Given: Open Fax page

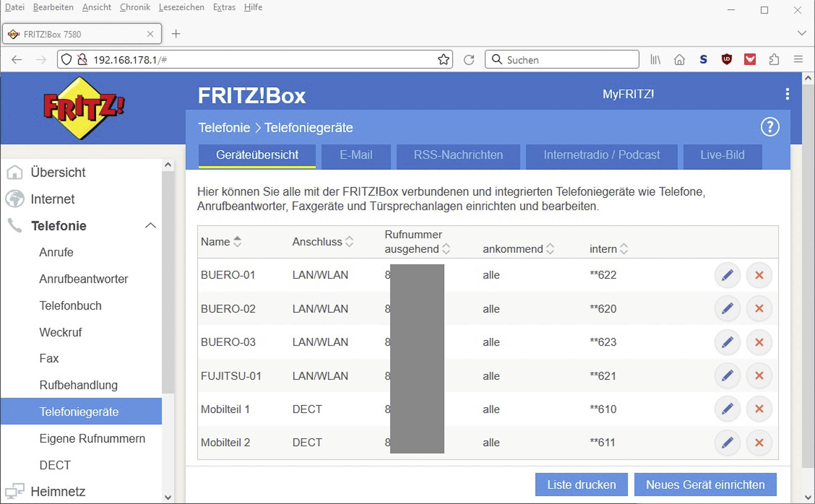Looking at the screenshot, I should coord(49,359).
